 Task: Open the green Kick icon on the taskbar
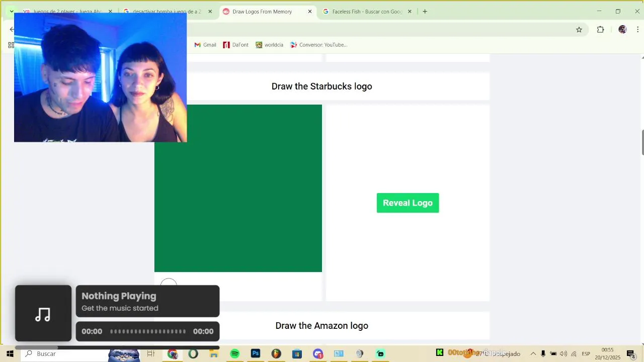pyautogui.click(x=440, y=353)
